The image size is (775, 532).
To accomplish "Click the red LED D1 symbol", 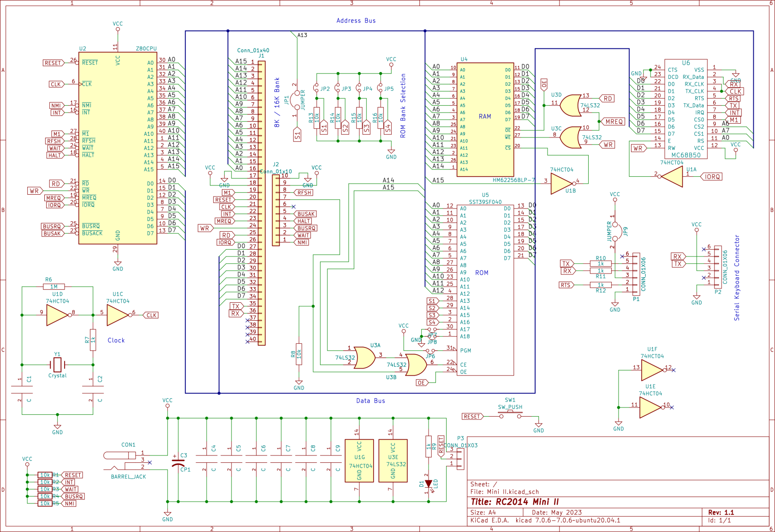I will point(429,484).
